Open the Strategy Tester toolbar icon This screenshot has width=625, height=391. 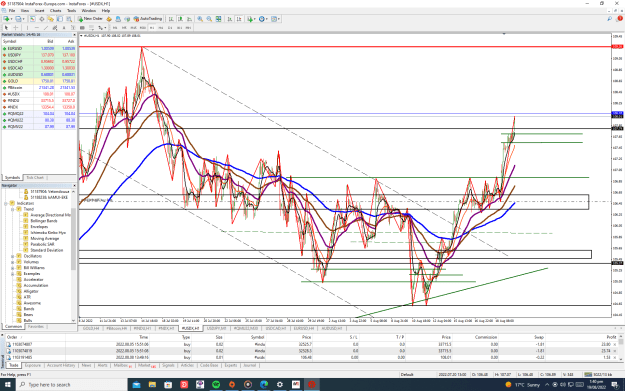(69, 19)
